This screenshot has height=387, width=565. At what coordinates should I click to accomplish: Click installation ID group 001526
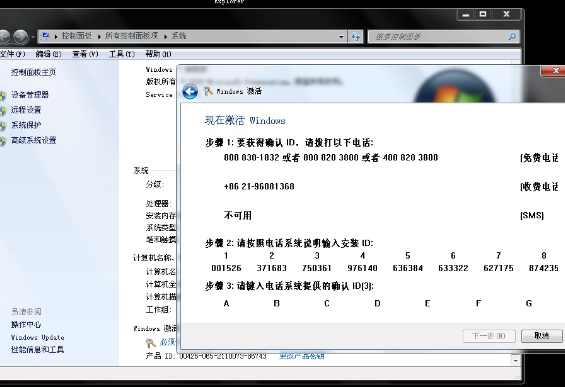(226, 268)
